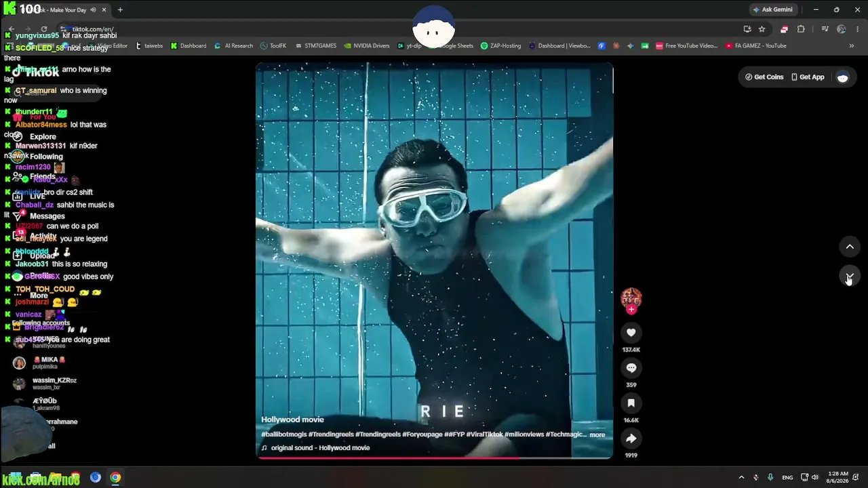Open the Chrome Extensions puzzle icon
Image resolution: width=868 pixels, height=488 pixels.
pyautogui.click(x=801, y=29)
